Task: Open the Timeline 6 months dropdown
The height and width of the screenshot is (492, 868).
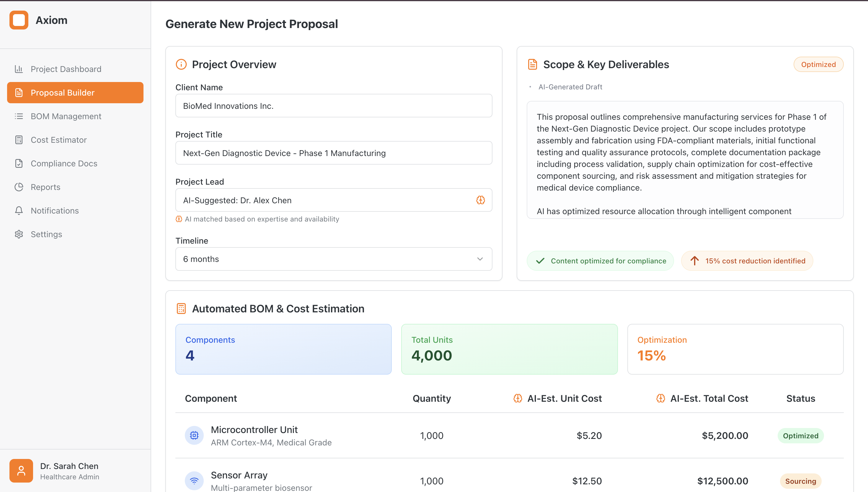Action: pos(334,259)
